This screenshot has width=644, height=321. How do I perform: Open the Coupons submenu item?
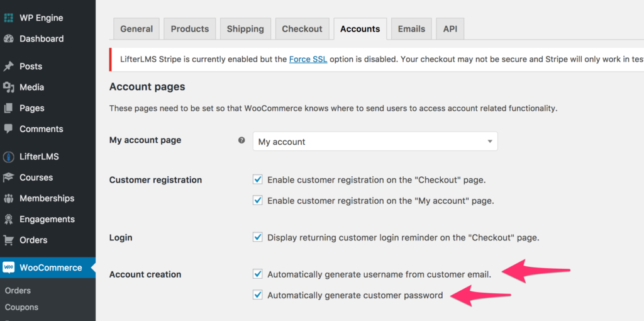click(21, 307)
